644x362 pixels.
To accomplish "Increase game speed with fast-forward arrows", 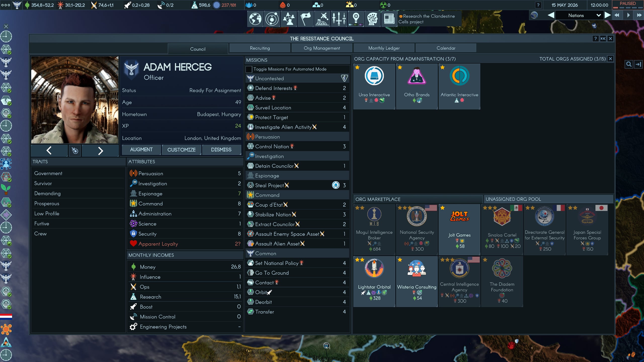I will pyautogui.click(x=639, y=15).
